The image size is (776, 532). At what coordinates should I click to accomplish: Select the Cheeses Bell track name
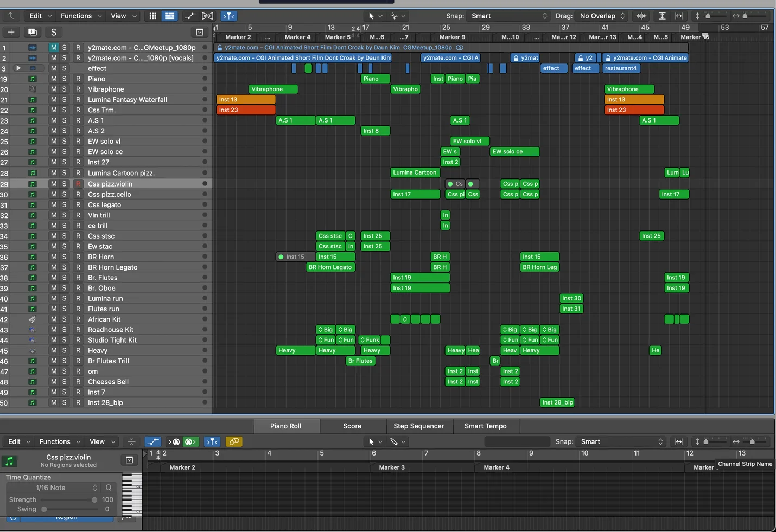click(x=108, y=382)
